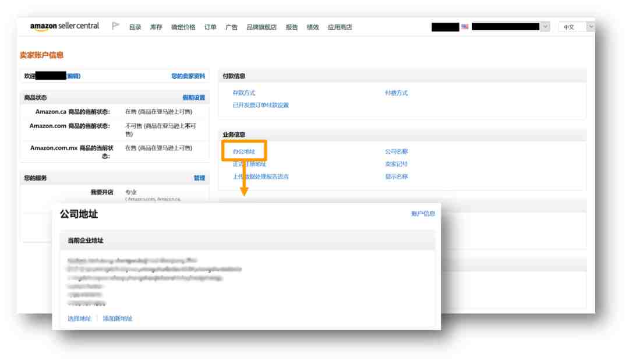
Task: Open 正式注册地址 link
Action: [x=249, y=164]
